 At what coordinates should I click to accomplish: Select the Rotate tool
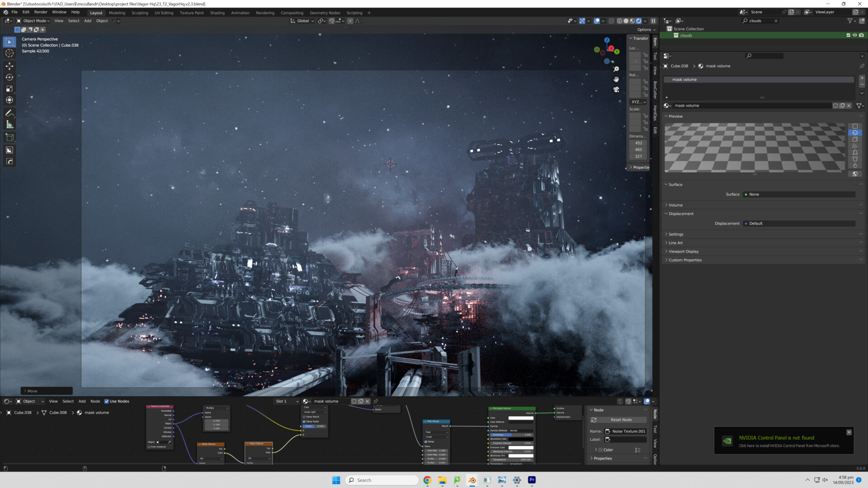pyautogui.click(x=9, y=77)
